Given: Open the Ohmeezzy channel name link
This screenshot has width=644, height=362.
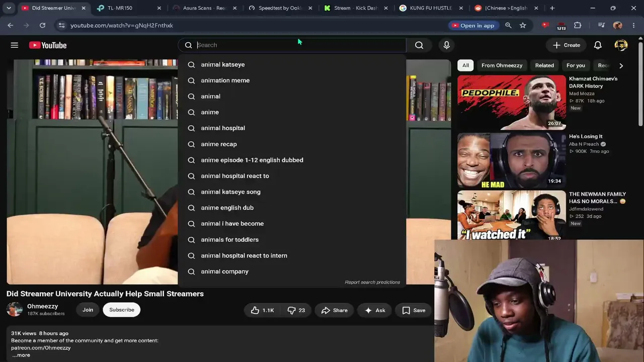Looking at the screenshot, I should point(42,306).
